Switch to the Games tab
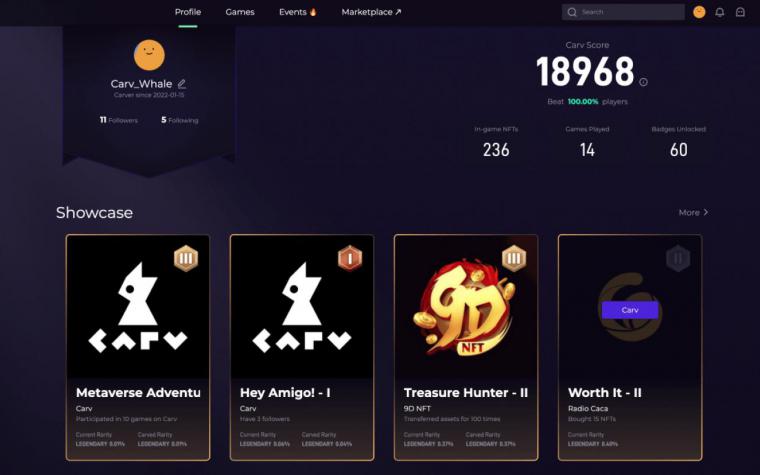The height and width of the screenshot is (475, 760). tap(240, 12)
